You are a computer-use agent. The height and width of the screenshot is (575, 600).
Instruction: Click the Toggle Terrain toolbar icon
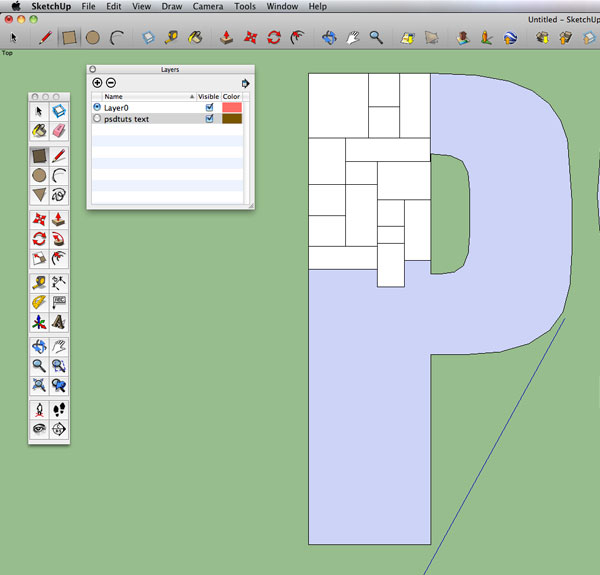432,37
